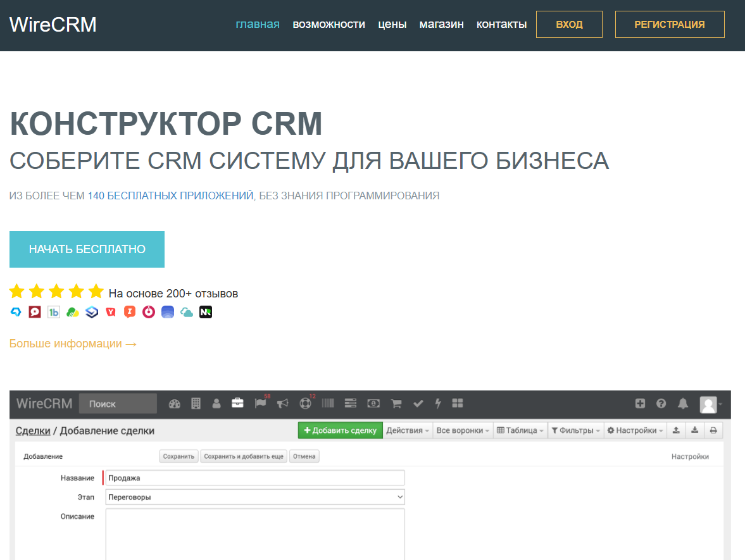This screenshot has height=560, width=745.
Task: Click the black 'NR' review site icon
Action: click(206, 312)
